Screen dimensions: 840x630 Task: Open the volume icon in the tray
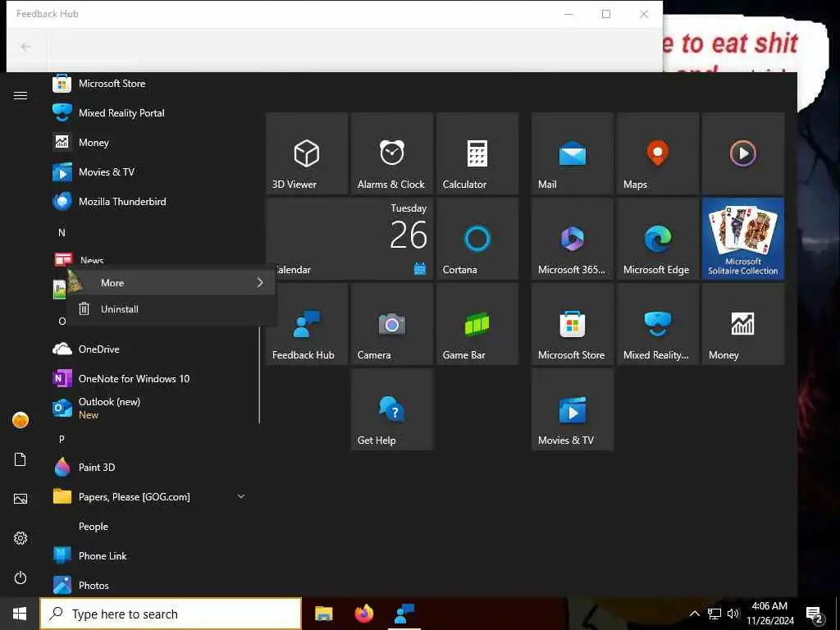click(x=733, y=614)
